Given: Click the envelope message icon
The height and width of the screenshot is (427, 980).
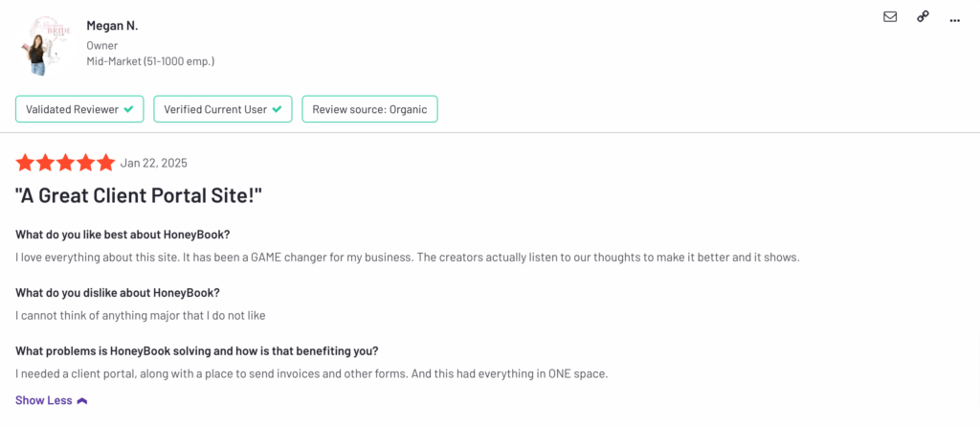Looking at the screenshot, I should point(890,17).
